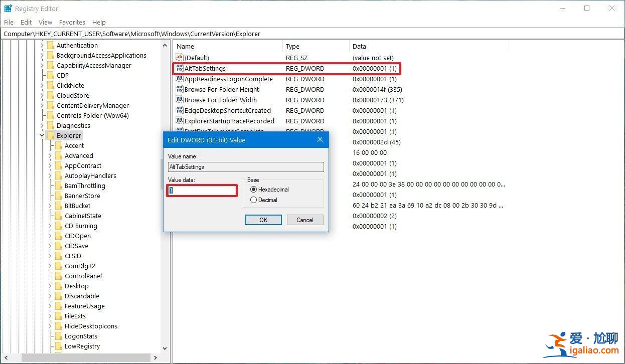Click the Registry Editor icon in title bar
The height and width of the screenshot is (364, 625).
pos(8,8)
